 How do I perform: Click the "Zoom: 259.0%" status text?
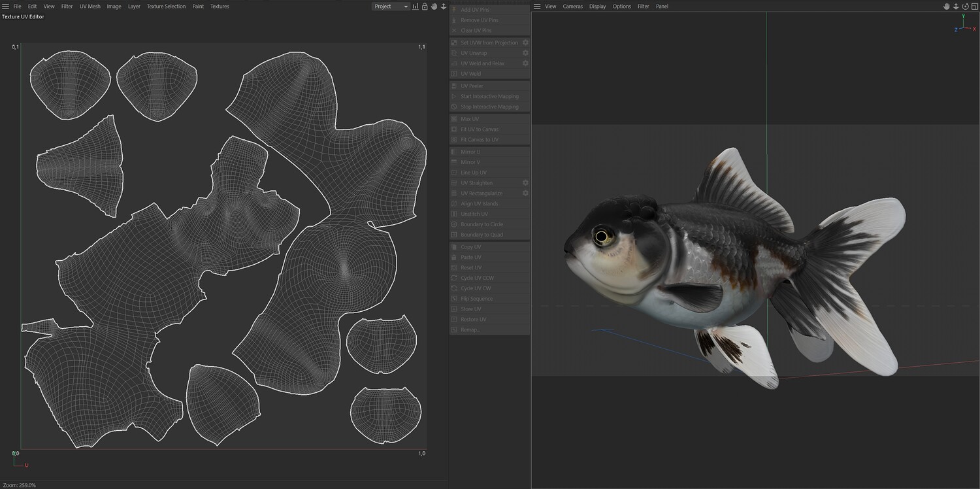(20, 485)
